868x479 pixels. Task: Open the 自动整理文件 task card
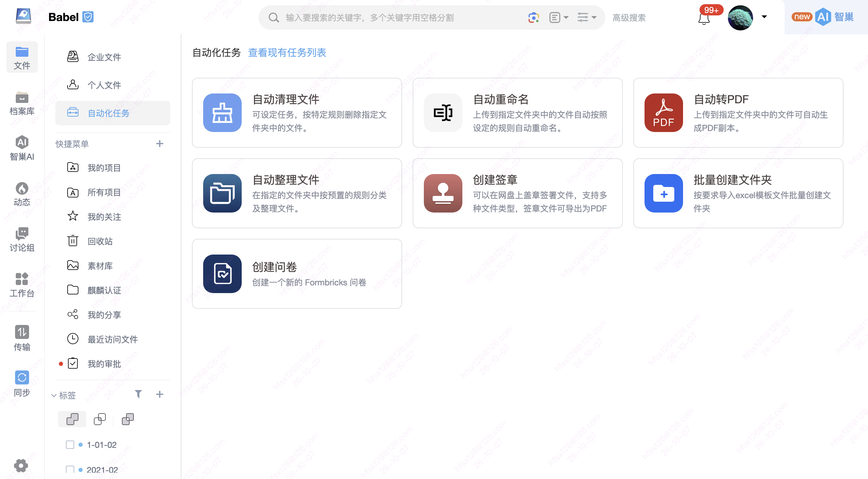coord(297,193)
